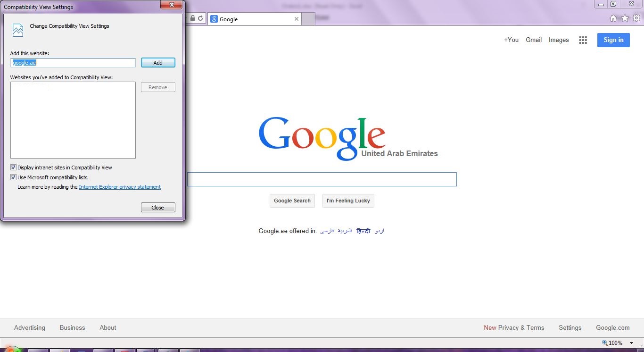Viewport: 644px width, 352px height.
Task: Refresh the page with reload icon
Action: [200, 18]
